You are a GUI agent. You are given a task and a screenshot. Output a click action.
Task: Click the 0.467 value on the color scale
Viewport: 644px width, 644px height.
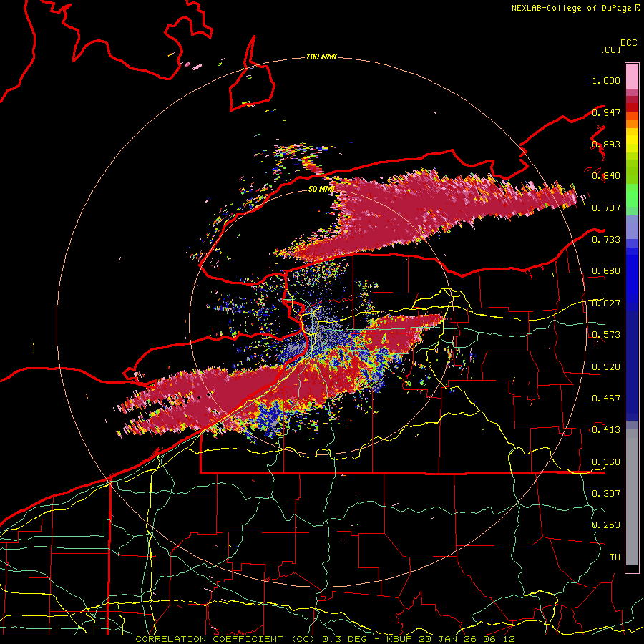click(606, 398)
